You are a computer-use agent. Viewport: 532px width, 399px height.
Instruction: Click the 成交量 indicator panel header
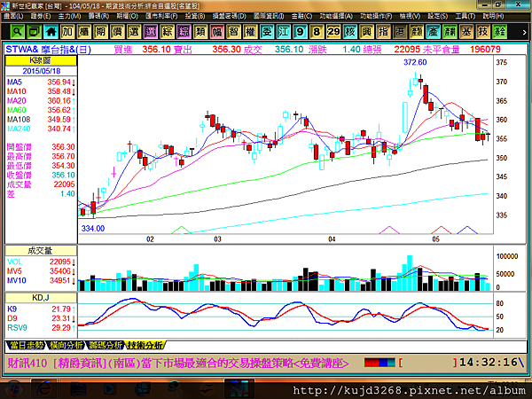coord(41,251)
